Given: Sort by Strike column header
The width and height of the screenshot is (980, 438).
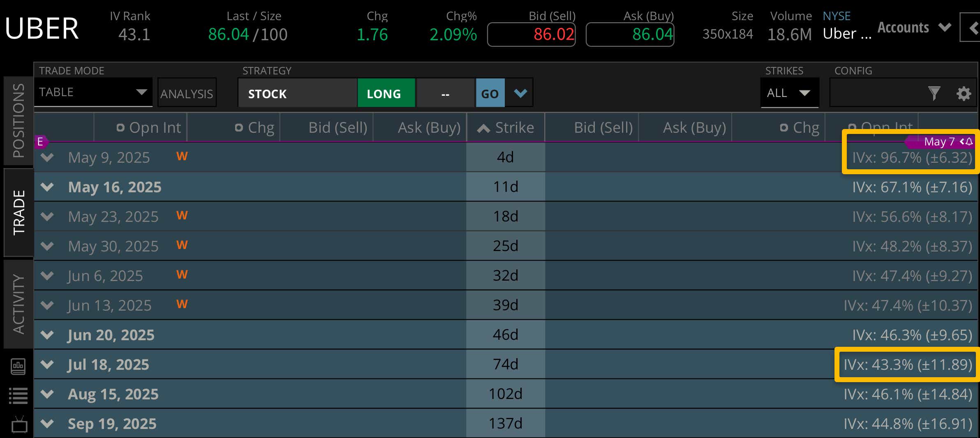Looking at the screenshot, I should (506, 128).
